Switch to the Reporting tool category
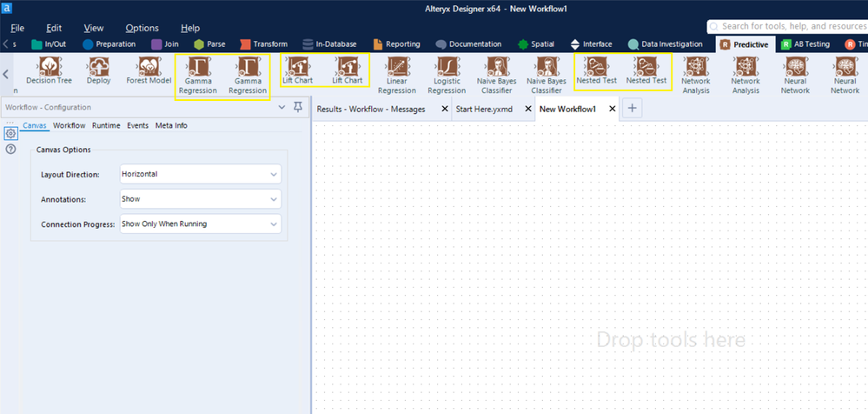This screenshot has height=414, width=868. tap(396, 43)
